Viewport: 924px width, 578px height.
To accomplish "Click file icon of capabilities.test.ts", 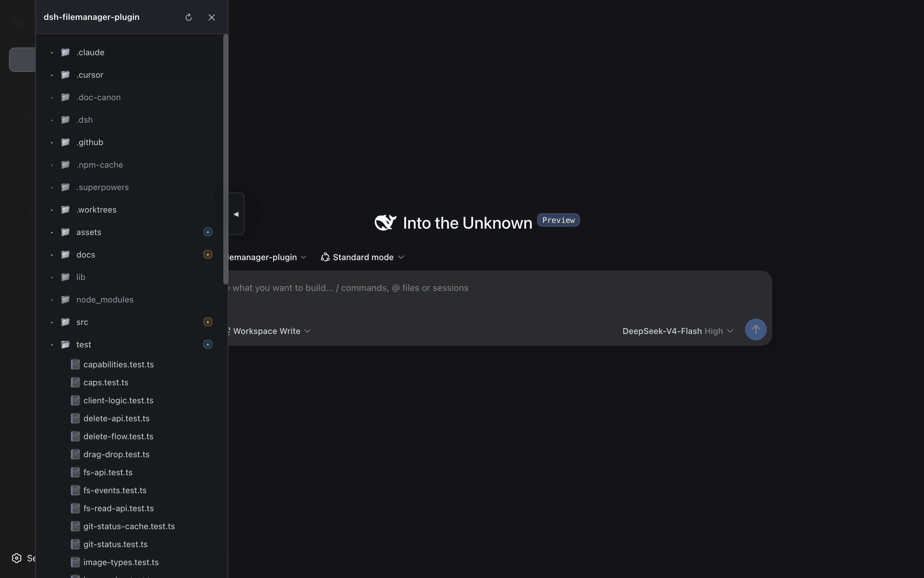I will (75, 364).
